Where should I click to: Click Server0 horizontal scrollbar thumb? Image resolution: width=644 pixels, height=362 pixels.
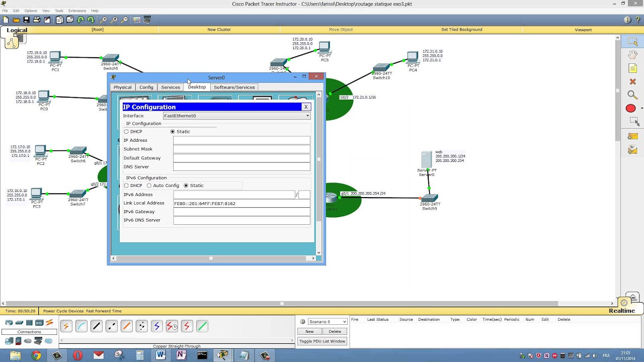tap(211, 258)
